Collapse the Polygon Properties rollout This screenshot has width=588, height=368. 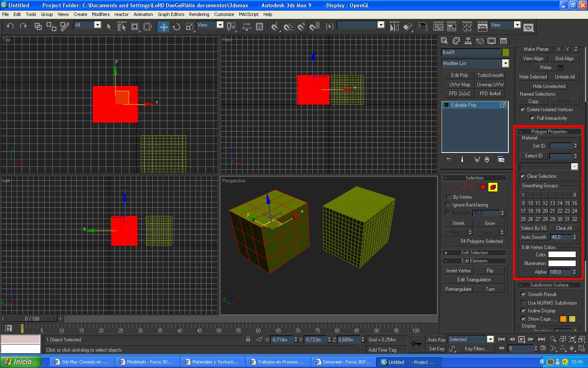click(x=549, y=132)
